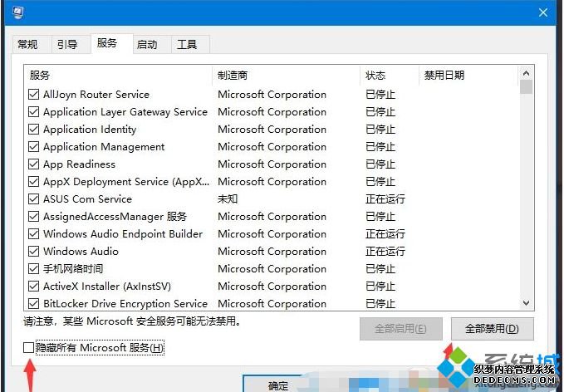Click the ASUS Com Service name
This screenshot has width=564, height=392.
(88, 198)
